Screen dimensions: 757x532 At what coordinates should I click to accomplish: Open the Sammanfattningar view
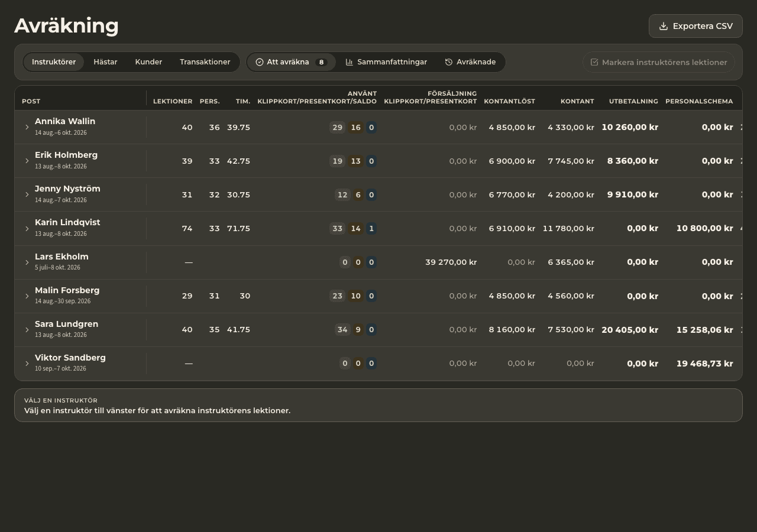[386, 62]
